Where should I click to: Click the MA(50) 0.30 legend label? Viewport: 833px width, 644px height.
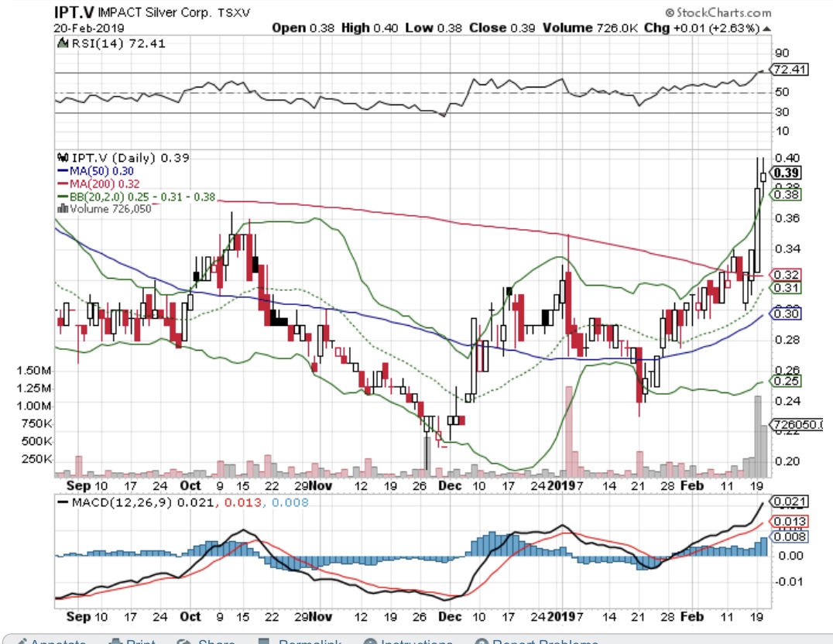[101, 171]
